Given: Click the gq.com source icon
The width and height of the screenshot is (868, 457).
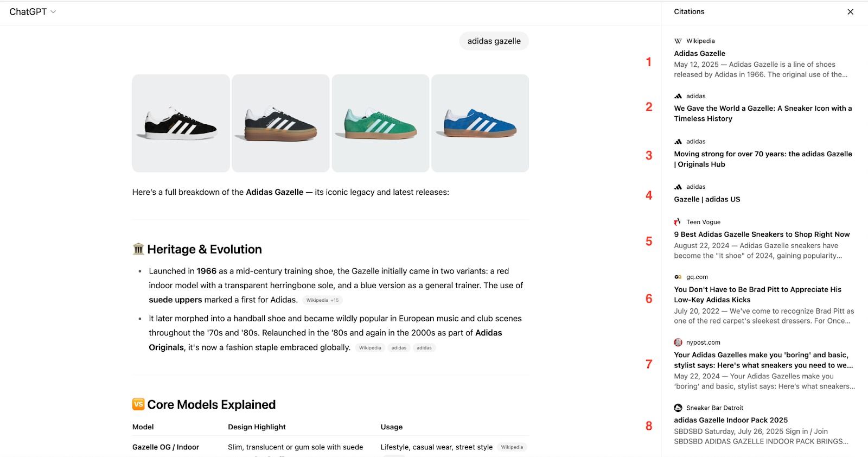Looking at the screenshot, I should (x=678, y=277).
